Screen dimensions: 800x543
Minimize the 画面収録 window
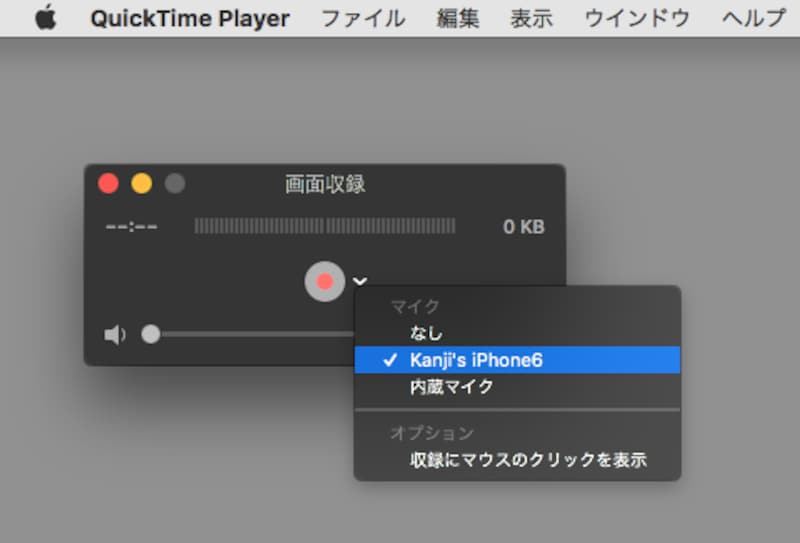tap(141, 183)
